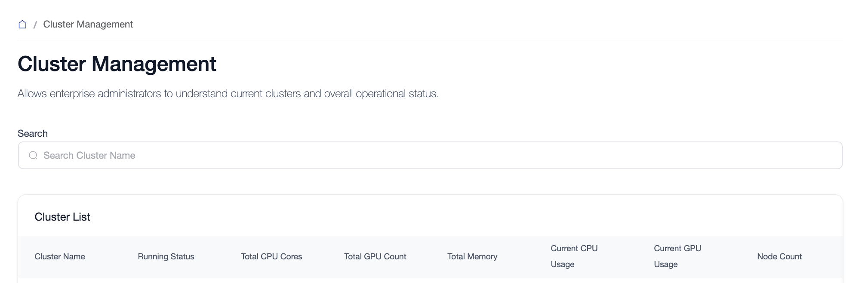Click the enterprise administrators description text
Image resolution: width=868 pixels, height=283 pixels.
(228, 94)
